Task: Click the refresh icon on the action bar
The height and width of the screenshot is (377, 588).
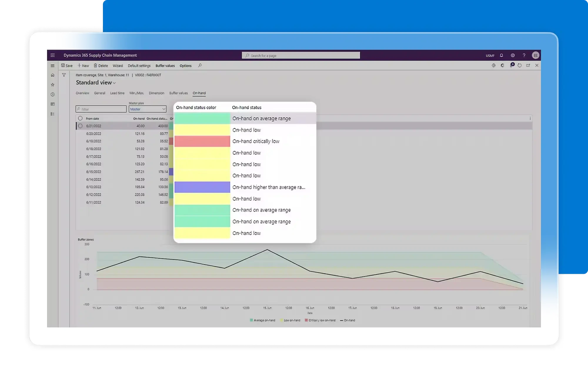Action: [519, 66]
